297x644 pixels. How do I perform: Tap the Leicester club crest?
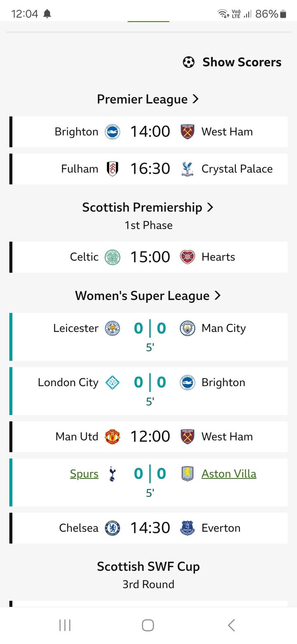[x=112, y=329]
